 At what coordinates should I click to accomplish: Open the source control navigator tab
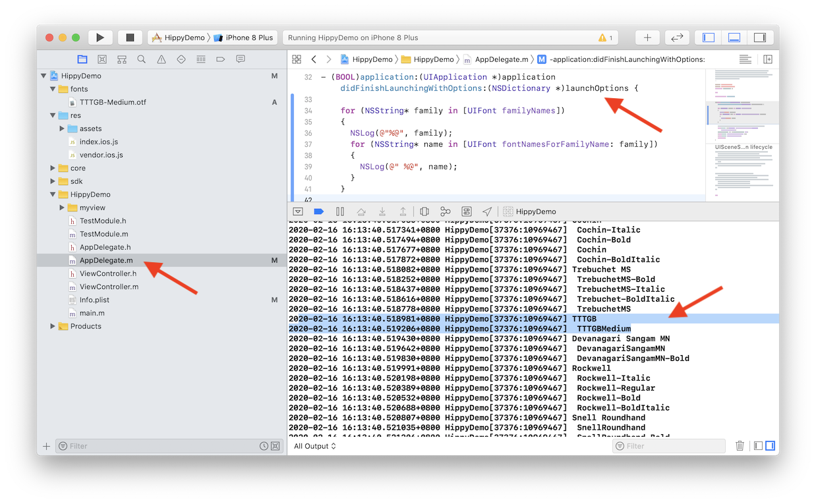point(102,59)
